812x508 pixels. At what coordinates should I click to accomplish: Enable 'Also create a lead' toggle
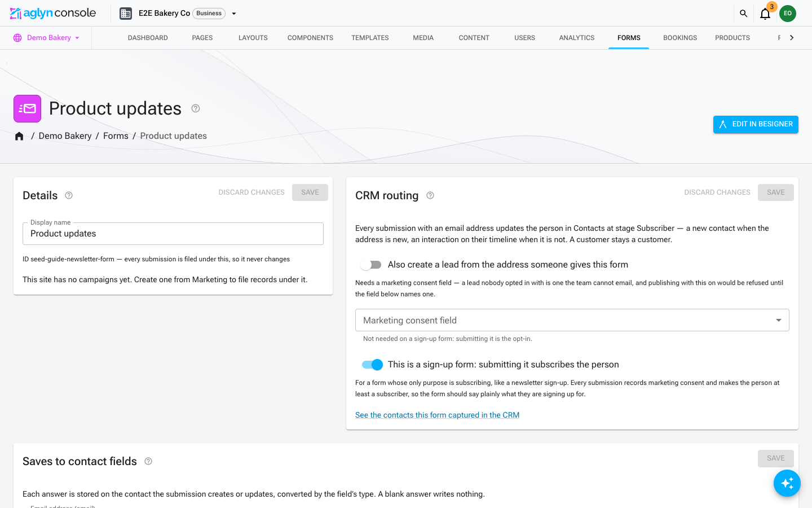372,265
